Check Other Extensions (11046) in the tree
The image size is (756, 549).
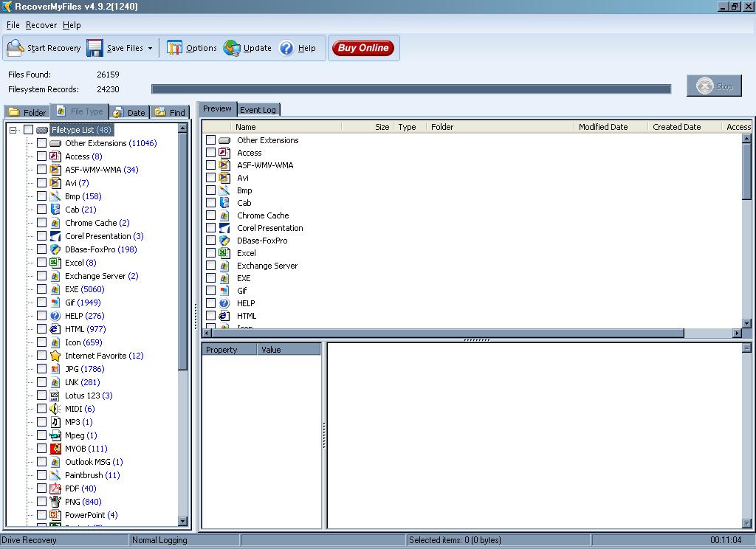click(x=42, y=143)
